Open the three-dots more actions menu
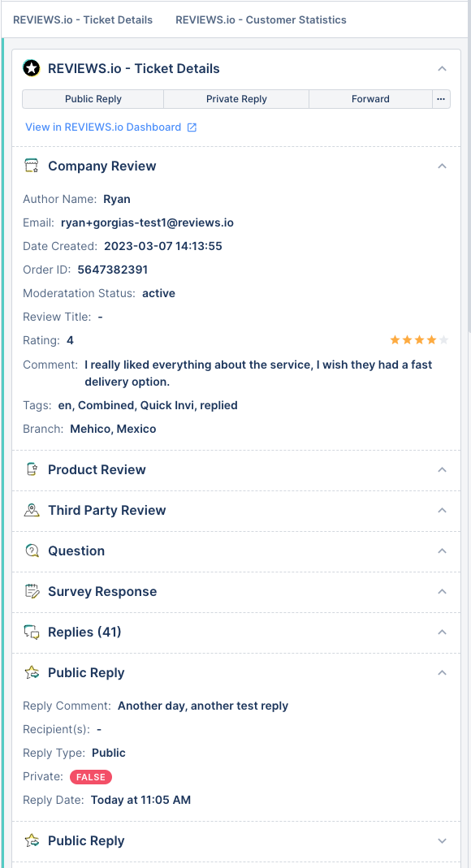Viewport: 471px width, 868px height. [441, 99]
